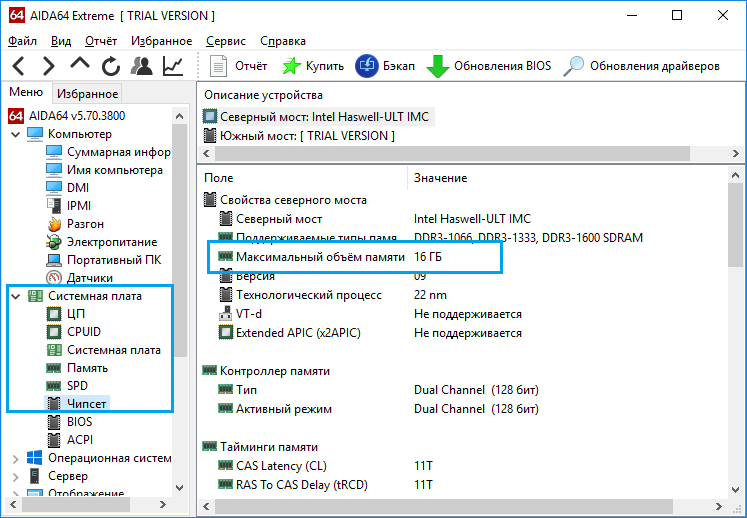The image size is (747, 518).
Task: Select the CAS Latency (CL) row
Action: [x=325, y=466]
